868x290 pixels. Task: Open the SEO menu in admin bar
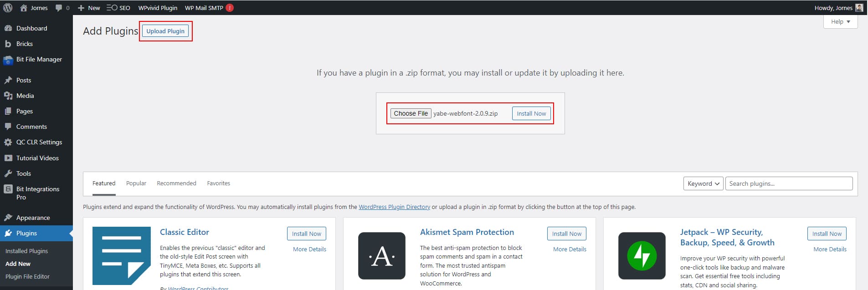118,8
